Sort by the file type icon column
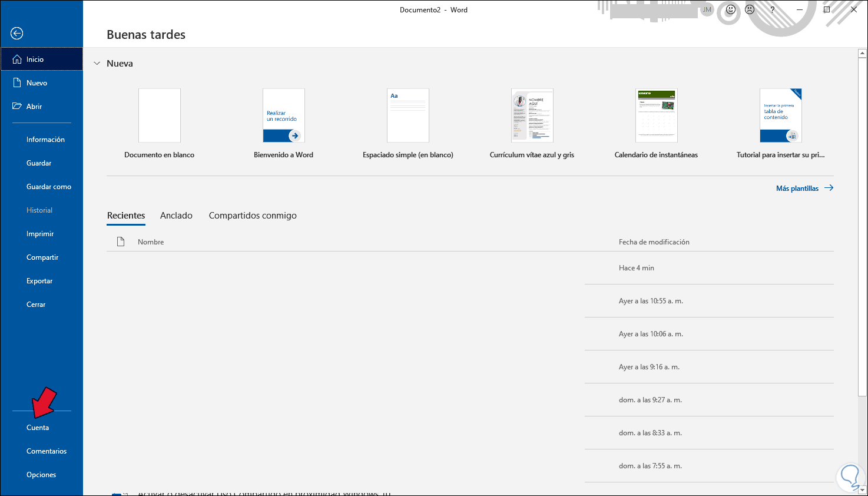The height and width of the screenshot is (496, 868). tap(121, 242)
